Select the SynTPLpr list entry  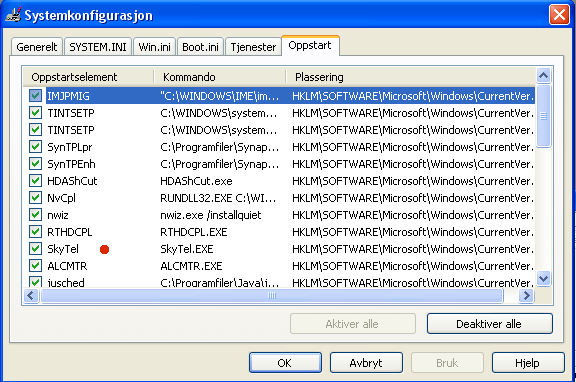point(70,147)
